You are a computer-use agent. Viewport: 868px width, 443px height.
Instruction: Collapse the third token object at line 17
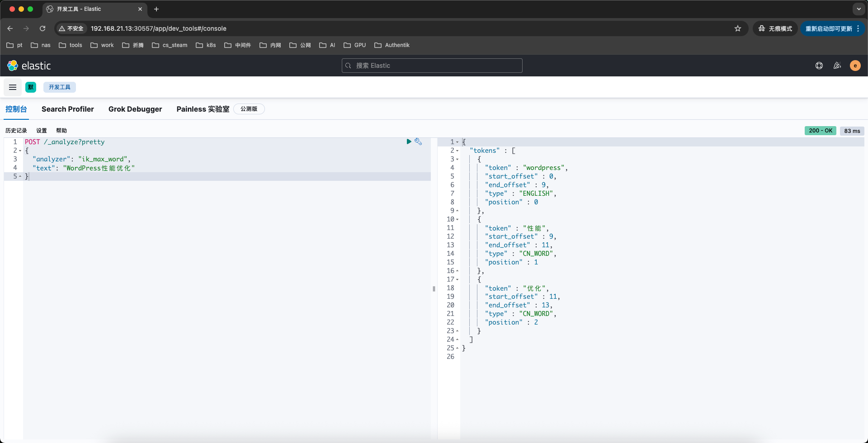click(x=457, y=279)
